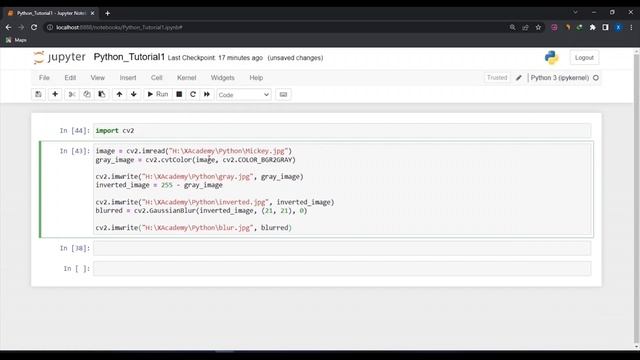Interrupt the kernel with the stop icon
The height and width of the screenshot is (360, 640).
point(179,94)
